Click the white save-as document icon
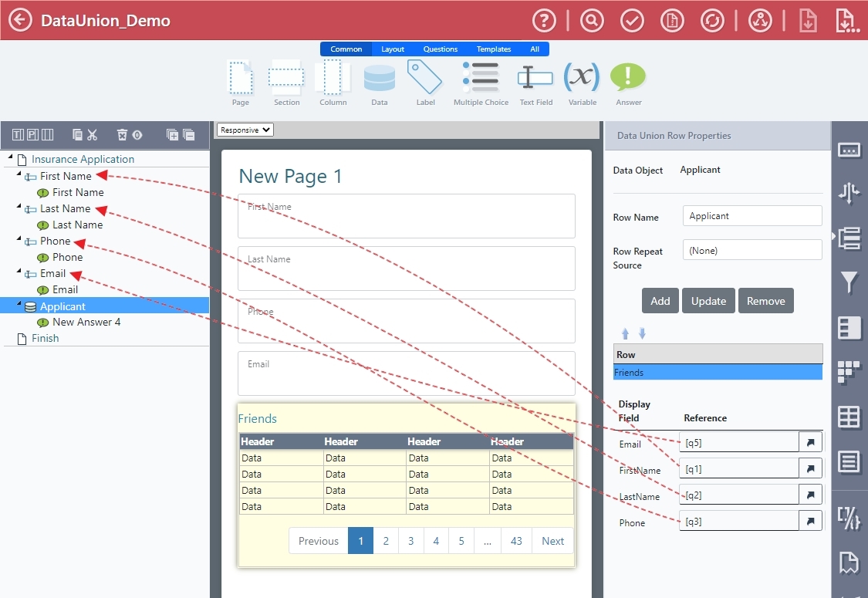868x598 pixels. tap(846, 21)
